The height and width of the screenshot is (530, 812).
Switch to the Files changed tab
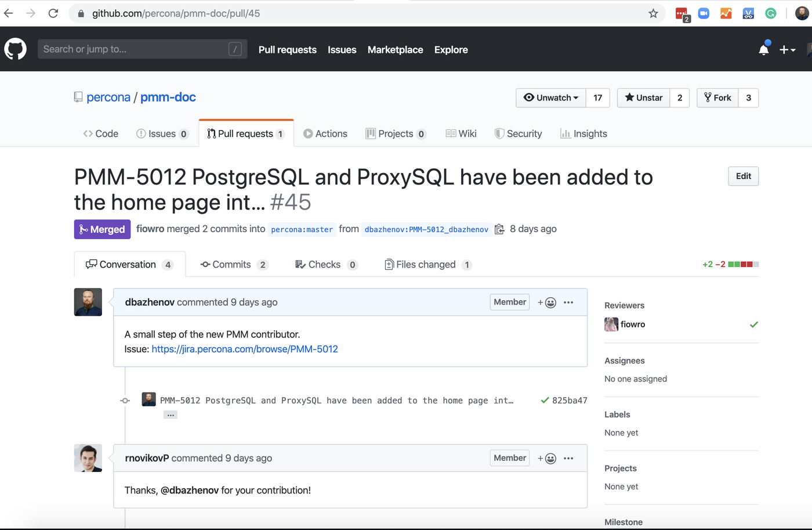pyautogui.click(x=427, y=264)
